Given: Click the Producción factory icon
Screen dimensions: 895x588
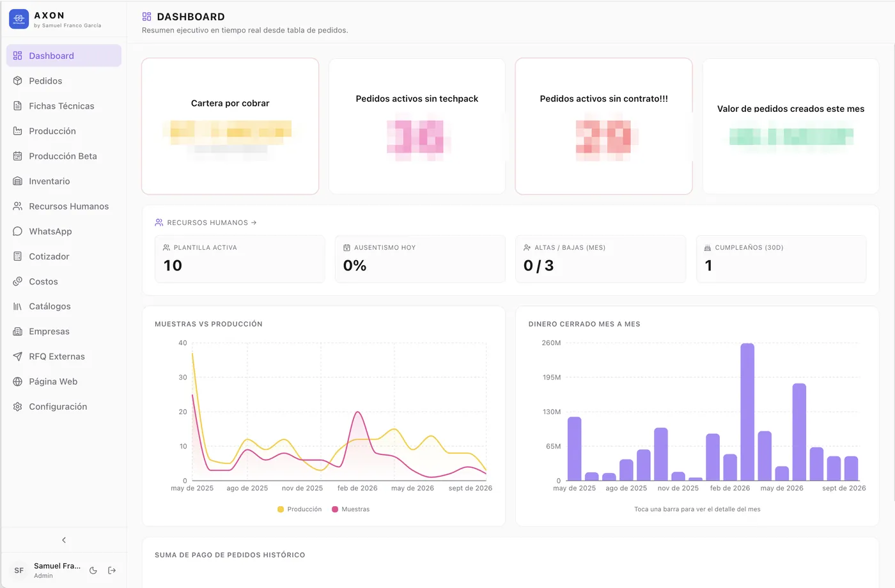Looking at the screenshot, I should [x=18, y=131].
